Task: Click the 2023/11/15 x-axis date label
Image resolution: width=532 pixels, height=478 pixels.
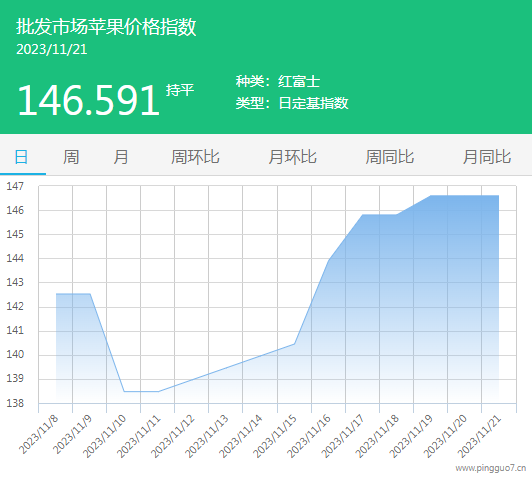Action: coord(275,436)
